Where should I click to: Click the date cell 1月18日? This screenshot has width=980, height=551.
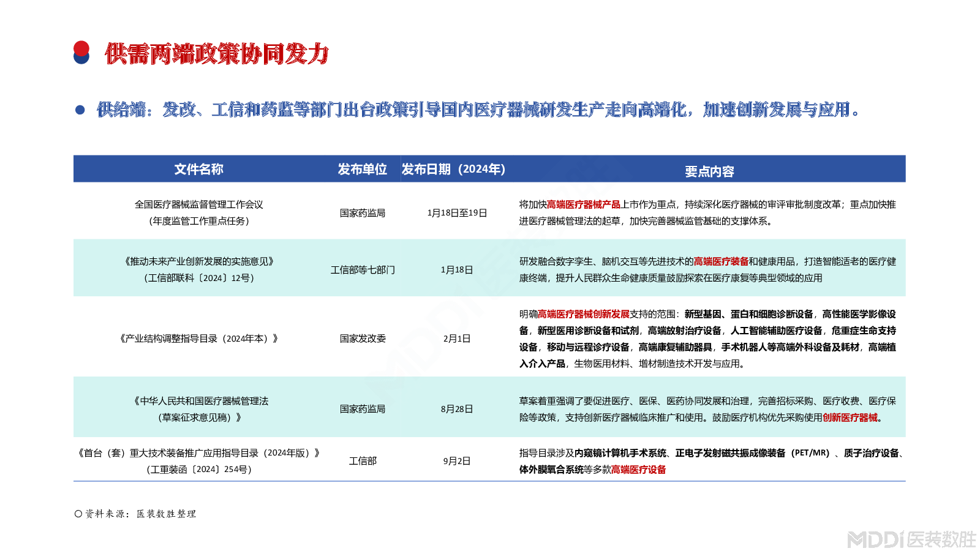(x=457, y=270)
